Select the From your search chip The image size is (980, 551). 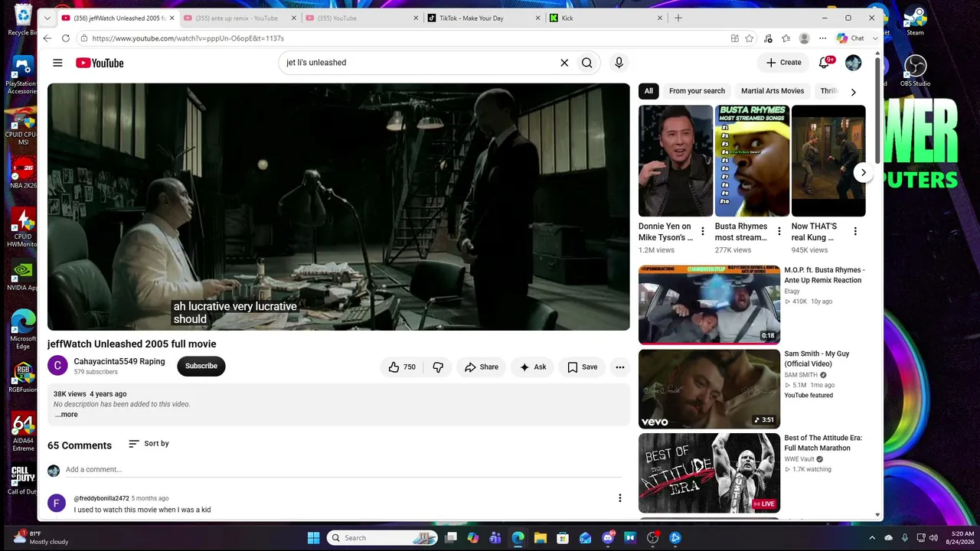coord(697,91)
